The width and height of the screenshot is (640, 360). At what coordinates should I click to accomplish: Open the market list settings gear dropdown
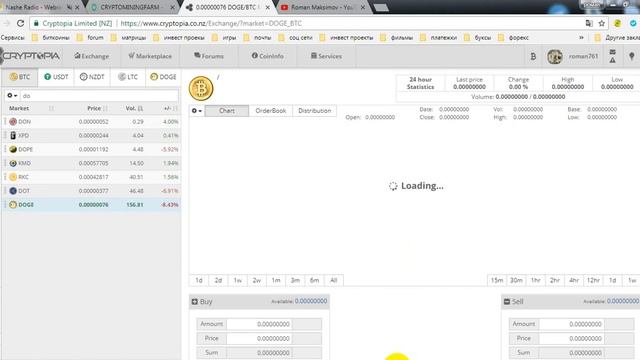[x=12, y=96]
